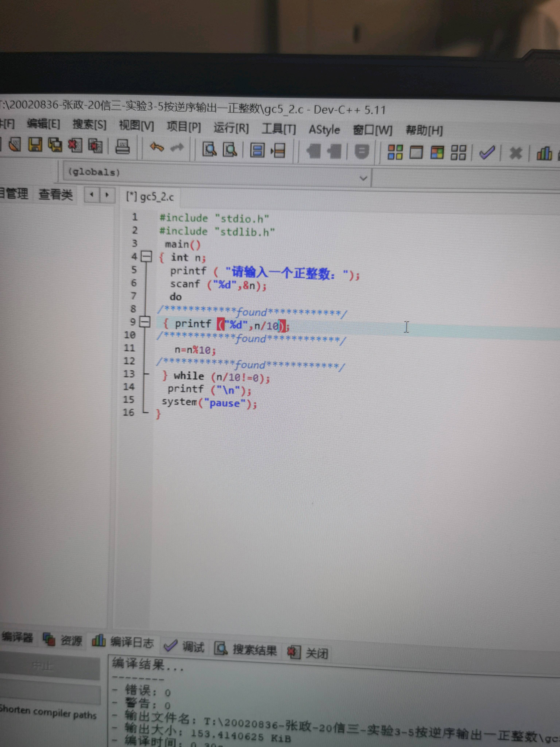Screen dimensions: 560x747
Task: Open the 运行[R] menu
Action: pyautogui.click(x=231, y=128)
